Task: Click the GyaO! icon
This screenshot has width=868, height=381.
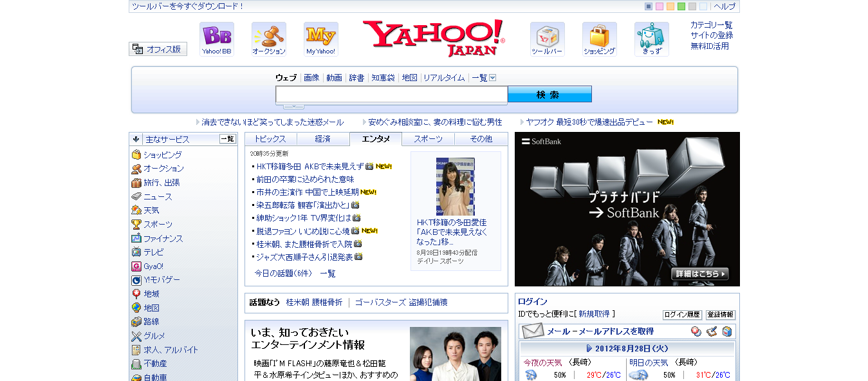Action: 136,266
